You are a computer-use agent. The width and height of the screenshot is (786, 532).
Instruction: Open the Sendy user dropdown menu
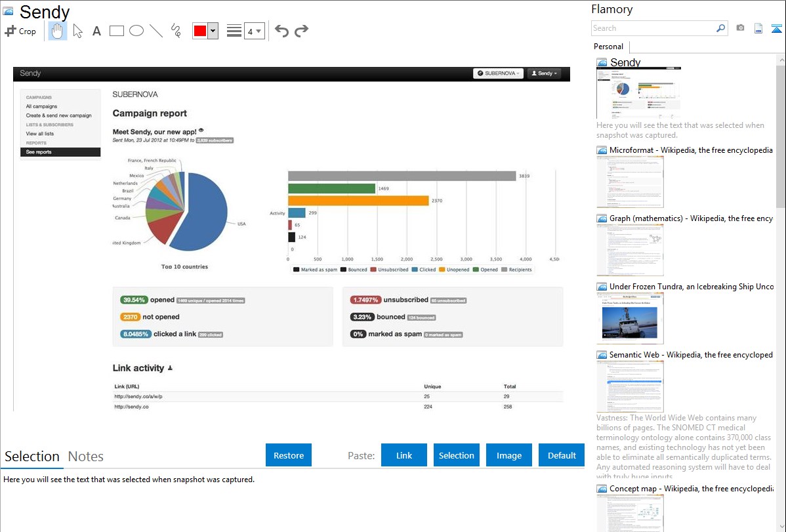(x=544, y=73)
